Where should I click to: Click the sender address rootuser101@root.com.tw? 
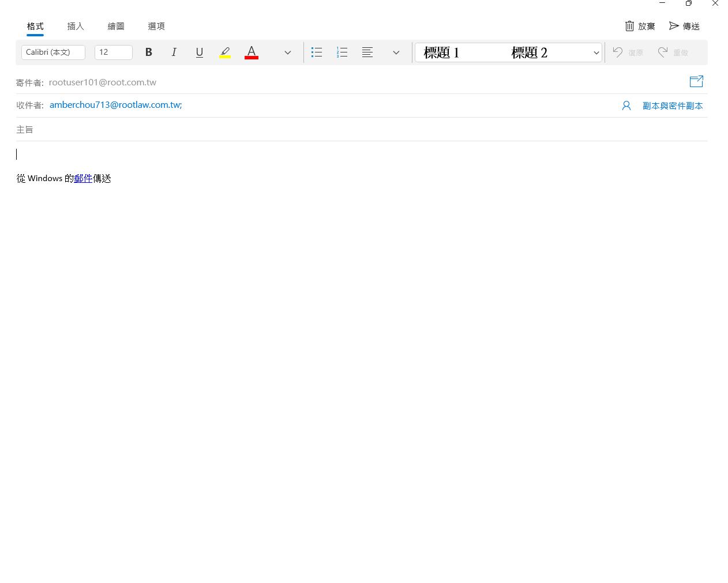pos(103,82)
